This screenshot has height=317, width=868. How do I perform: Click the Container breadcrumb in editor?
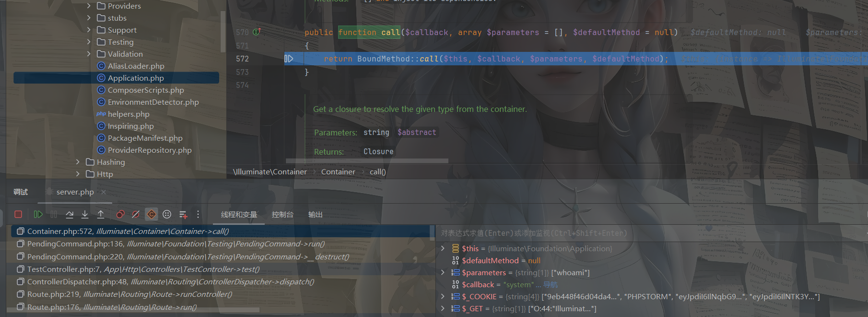click(x=338, y=172)
